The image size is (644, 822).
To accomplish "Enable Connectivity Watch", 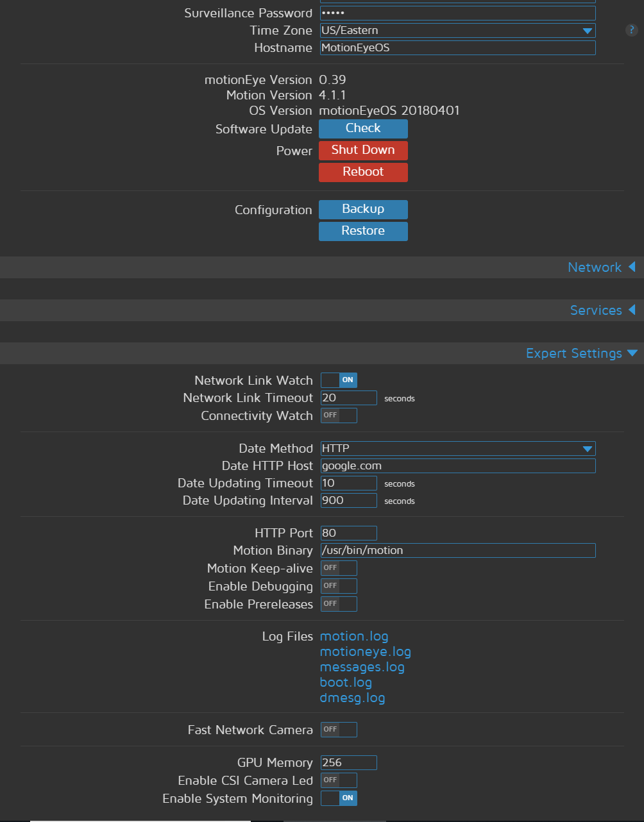I will (339, 415).
